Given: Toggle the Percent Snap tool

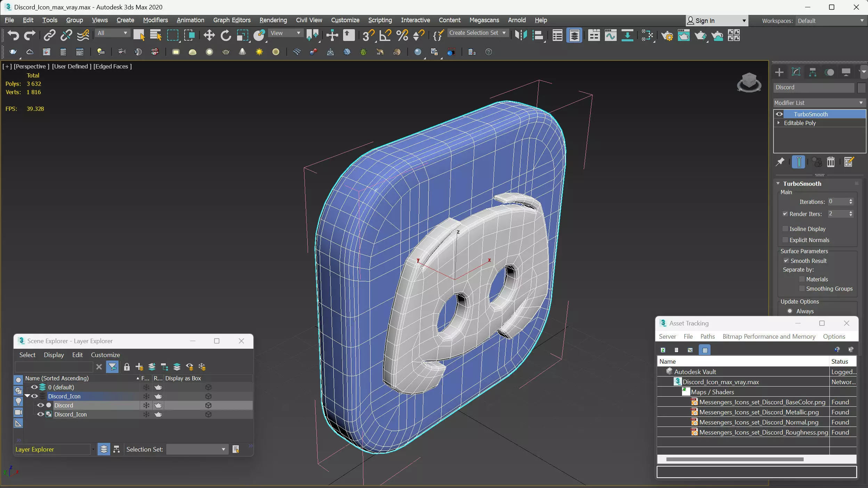Looking at the screenshot, I should [402, 35].
